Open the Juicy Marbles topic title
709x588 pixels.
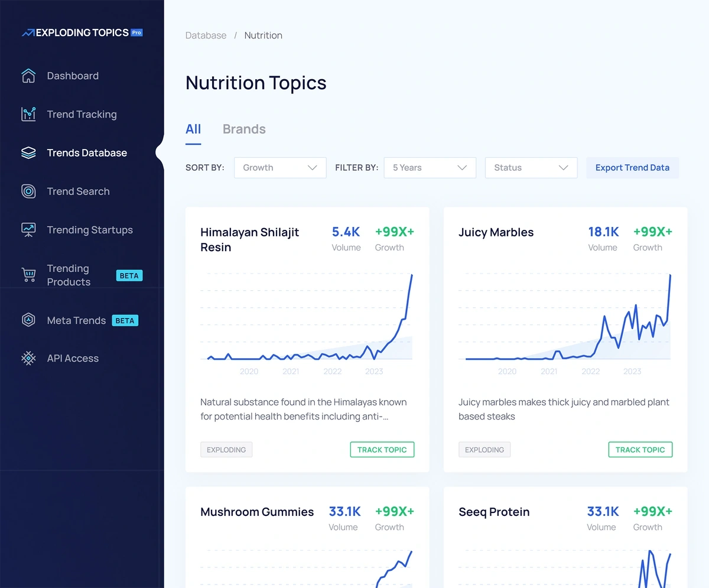click(496, 232)
